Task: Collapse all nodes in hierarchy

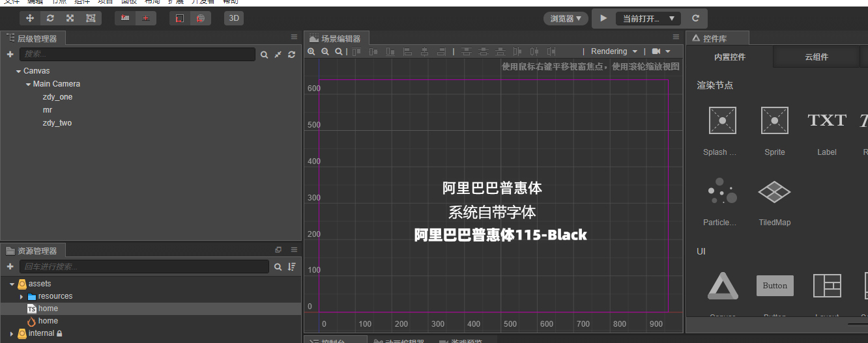Action: [x=278, y=55]
